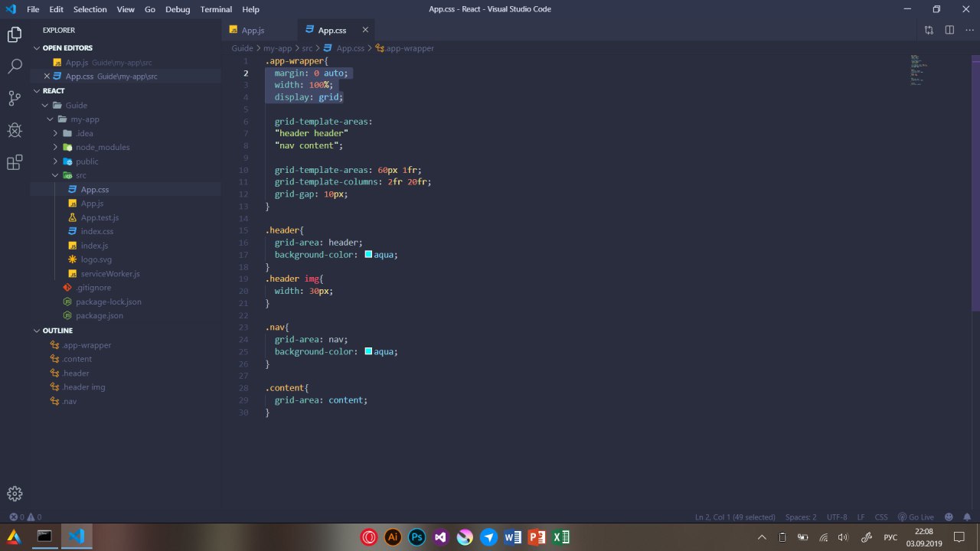The image size is (980, 551).
Task: Open the File menu
Action: [x=33, y=9]
